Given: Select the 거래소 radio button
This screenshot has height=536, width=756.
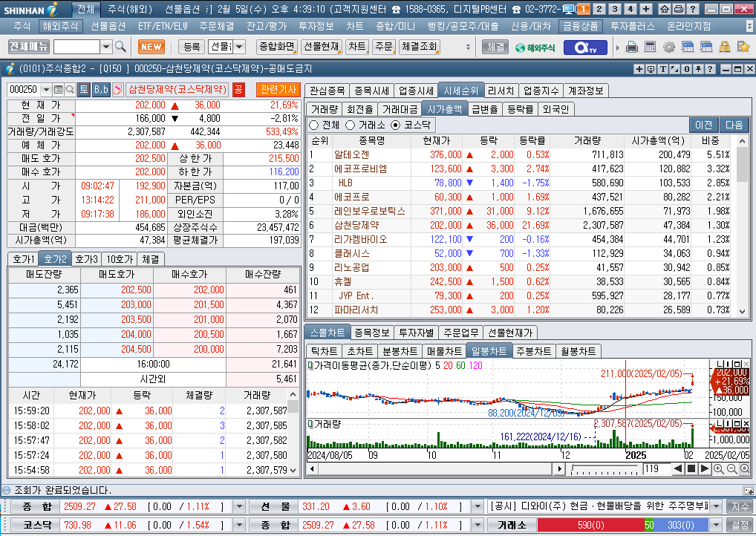Looking at the screenshot, I should 350,125.
